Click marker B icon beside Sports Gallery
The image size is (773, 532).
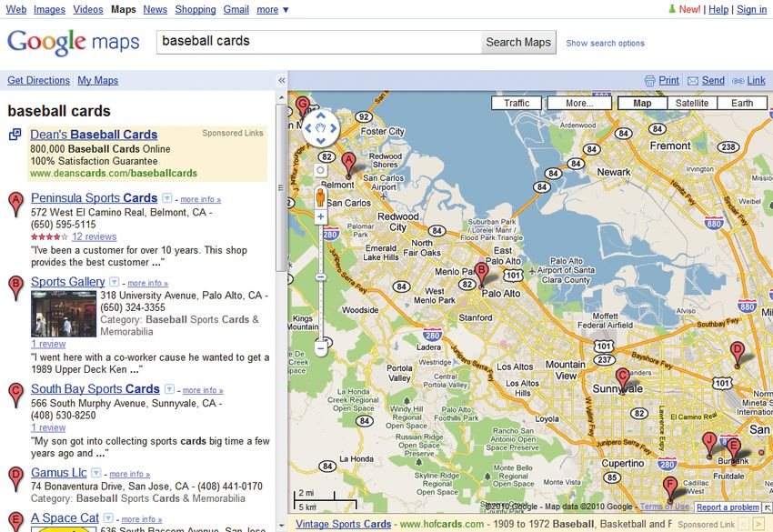(15, 288)
